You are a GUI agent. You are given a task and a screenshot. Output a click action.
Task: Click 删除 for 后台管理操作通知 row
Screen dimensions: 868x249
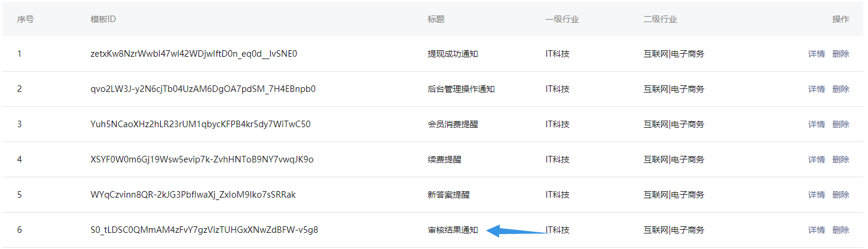(840, 89)
